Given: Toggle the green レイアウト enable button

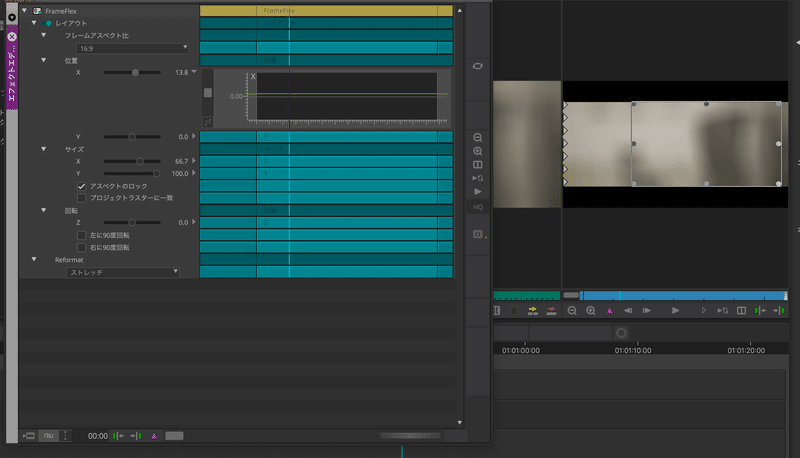Looking at the screenshot, I should pyautogui.click(x=48, y=23).
